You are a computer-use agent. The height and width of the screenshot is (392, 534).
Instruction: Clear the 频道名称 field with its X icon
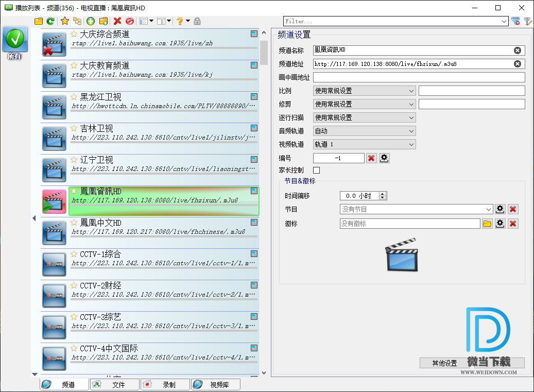[518, 50]
